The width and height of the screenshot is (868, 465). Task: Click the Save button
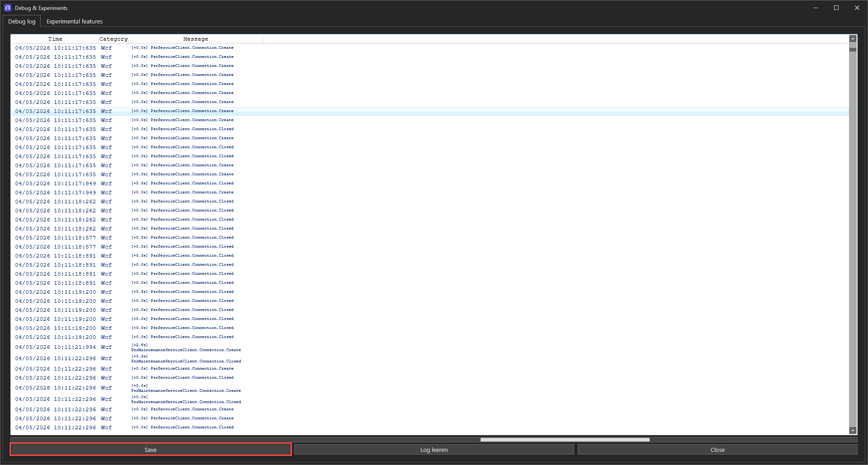(x=151, y=450)
